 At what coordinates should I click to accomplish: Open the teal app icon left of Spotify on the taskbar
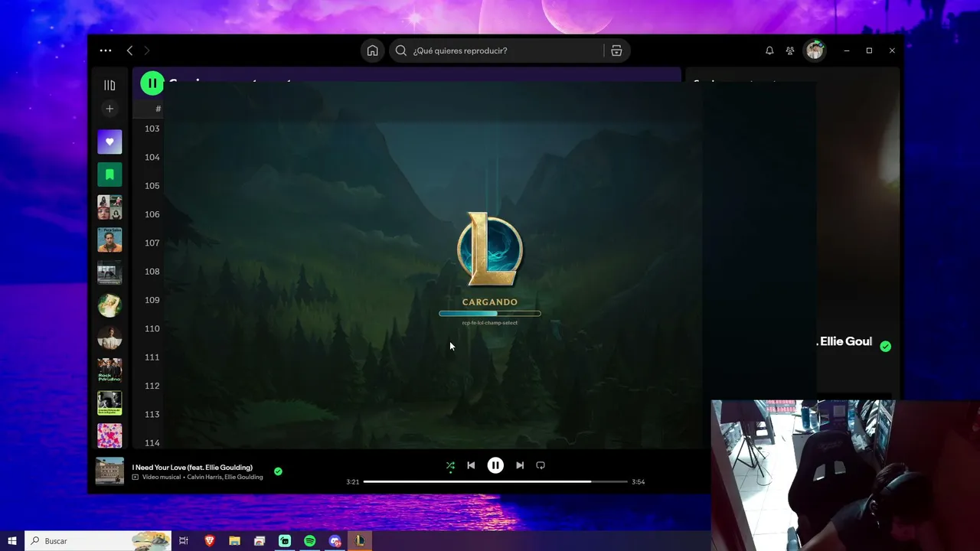point(285,541)
